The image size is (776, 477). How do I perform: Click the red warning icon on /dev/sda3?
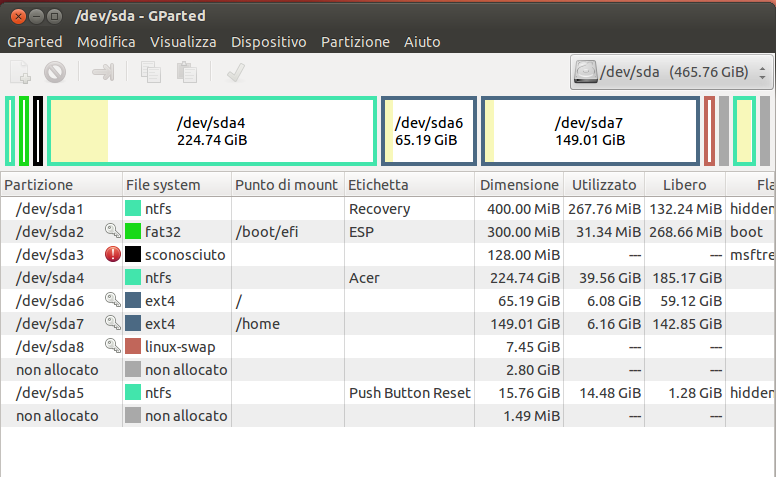click(x=113, y=254)
